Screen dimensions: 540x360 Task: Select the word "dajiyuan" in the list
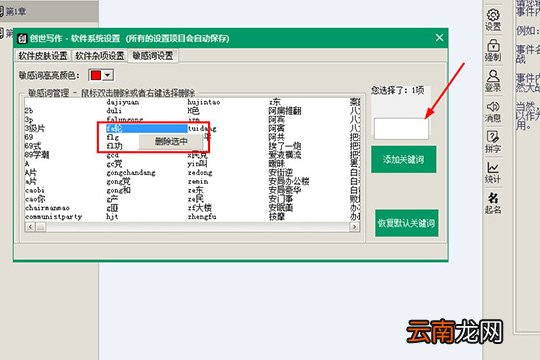coord(123,102)
